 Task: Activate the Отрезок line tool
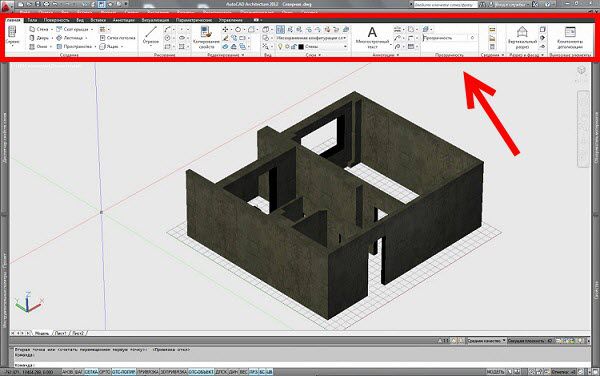point(151,35)
